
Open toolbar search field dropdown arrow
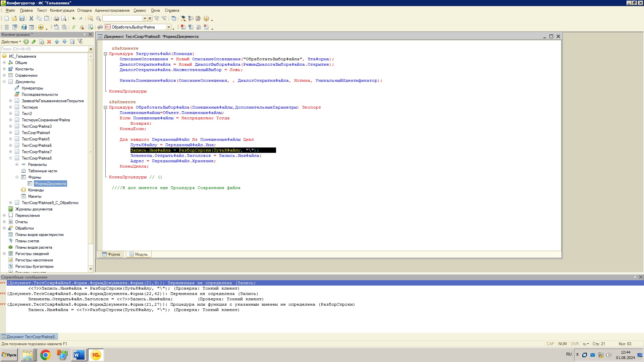(145, 19)
